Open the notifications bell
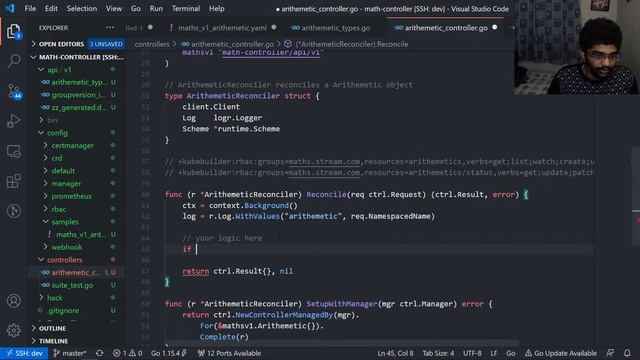The width and height of the screenshot is (640, 360). pyautogui.click(x=627, y=353)
